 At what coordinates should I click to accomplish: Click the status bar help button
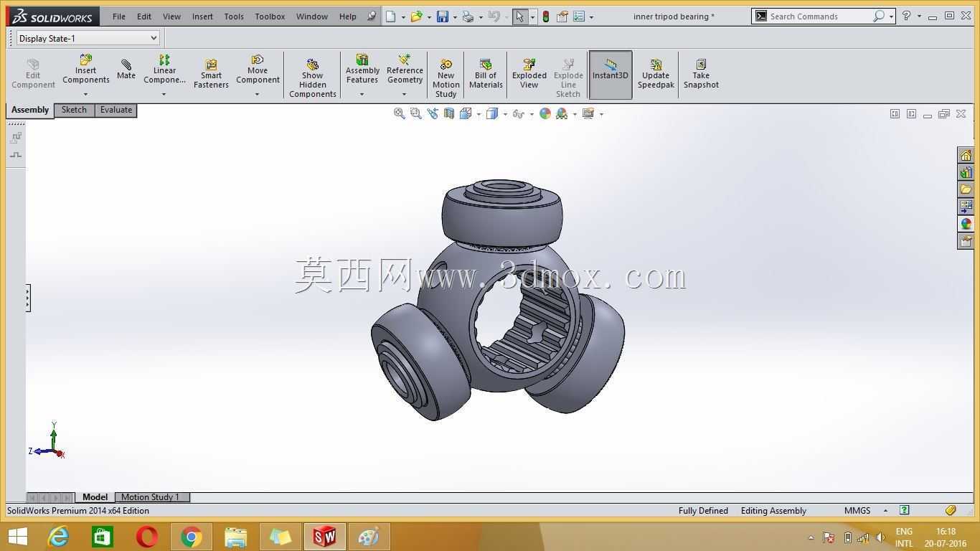[905, 511]
